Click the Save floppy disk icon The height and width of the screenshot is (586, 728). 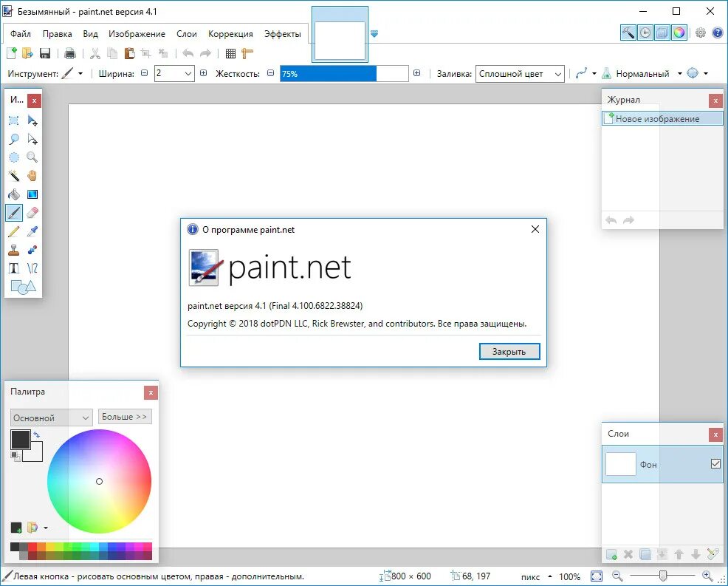click(45, 53)
